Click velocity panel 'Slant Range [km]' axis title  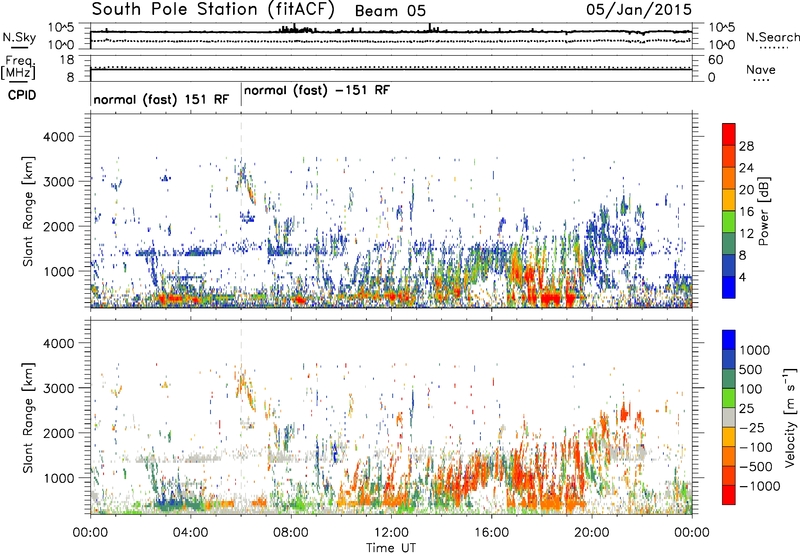[28, 417]
